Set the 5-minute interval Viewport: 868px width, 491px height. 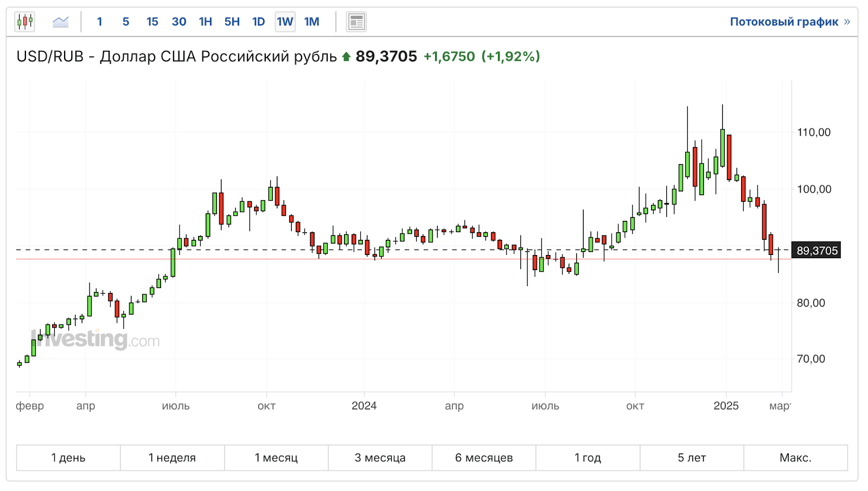click(126, 22)
